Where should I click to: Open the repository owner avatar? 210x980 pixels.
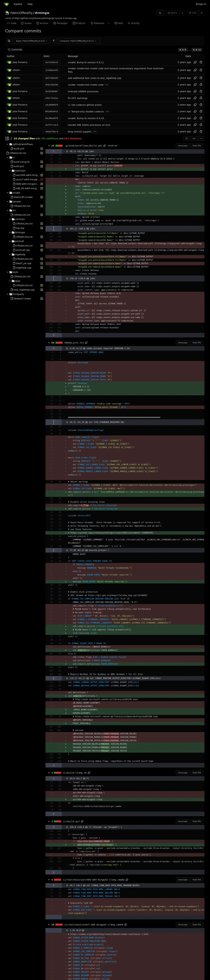[7, 13]
